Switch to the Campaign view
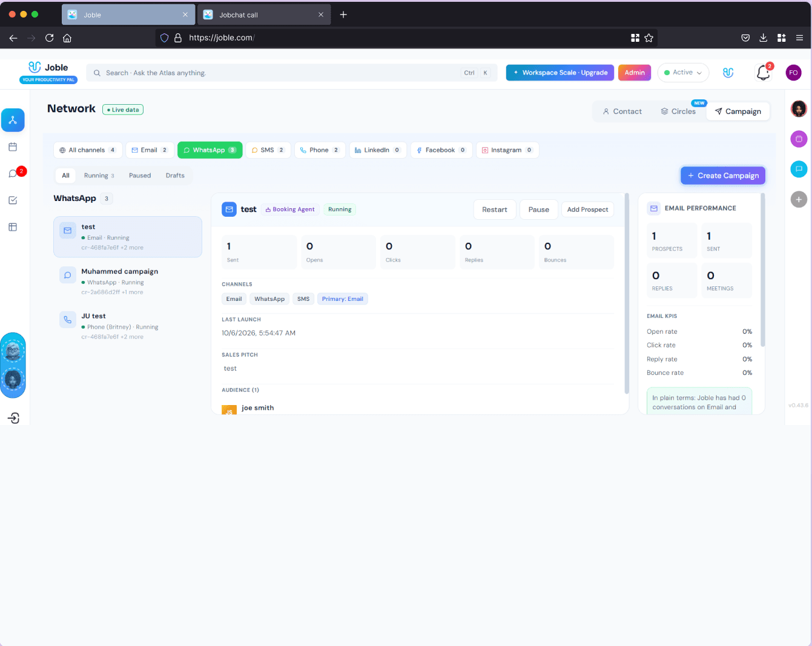 tap(738, 111)
